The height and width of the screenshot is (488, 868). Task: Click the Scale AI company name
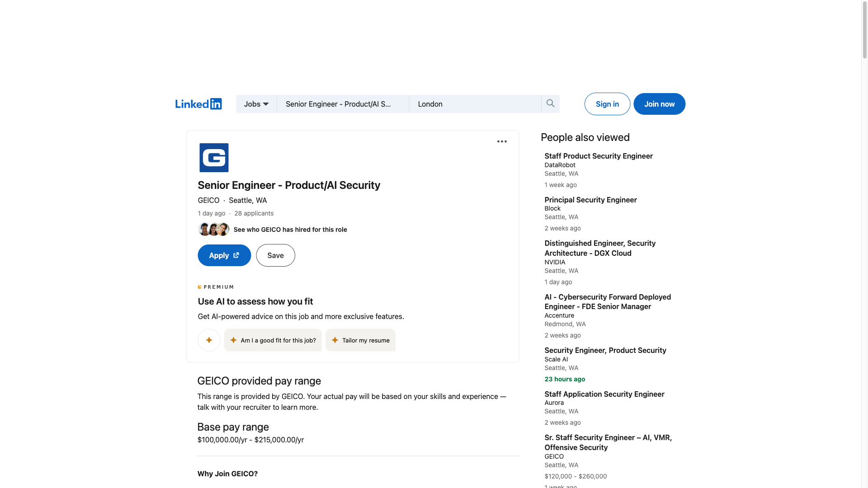coord(556,359)
